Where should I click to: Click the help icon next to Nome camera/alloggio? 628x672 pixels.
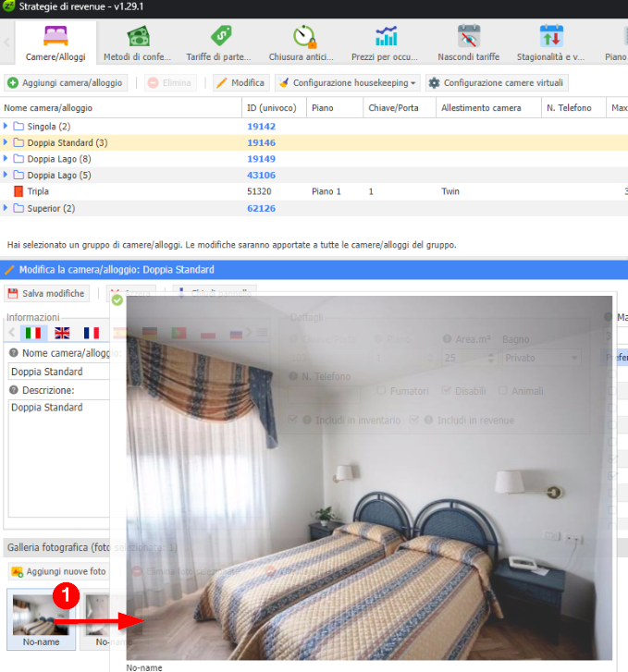[x=14, y=353]
